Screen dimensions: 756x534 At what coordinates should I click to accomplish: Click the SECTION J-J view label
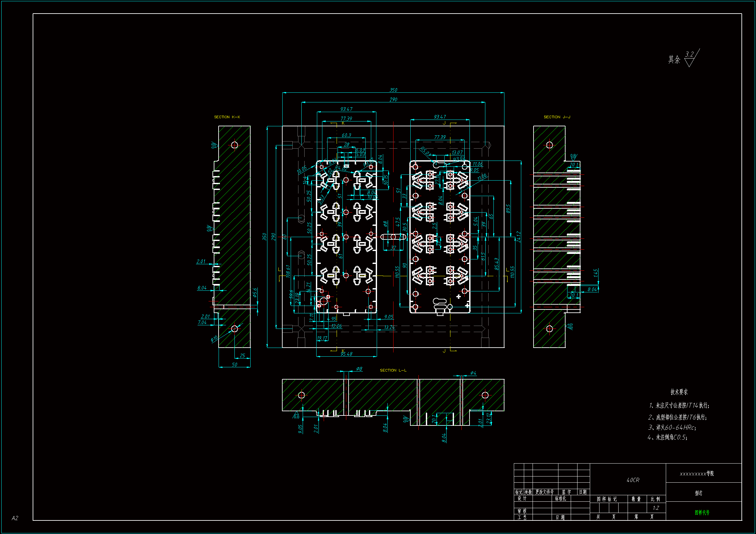tap(557, 117)
